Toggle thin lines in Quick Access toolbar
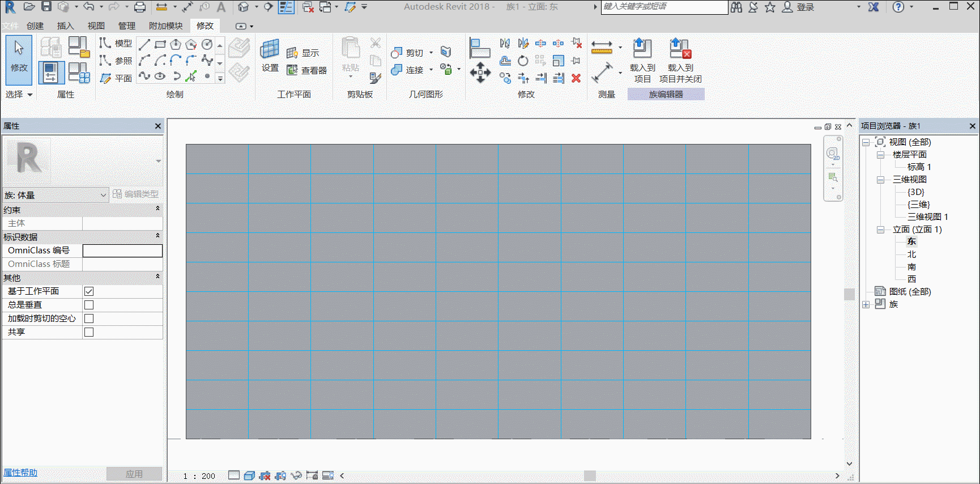980x484 pixels. [287, 7]
